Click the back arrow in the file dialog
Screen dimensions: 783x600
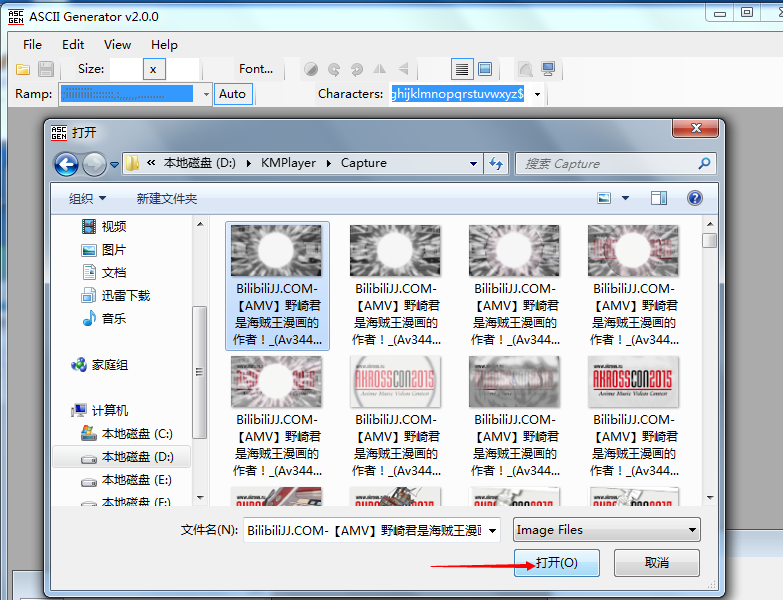coord(66,164)
